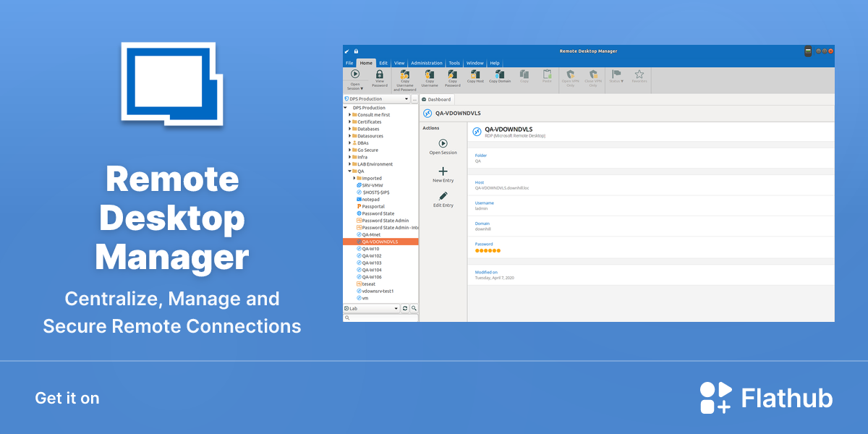
Task: Select the QA-W106 entry
Action: 369,277
